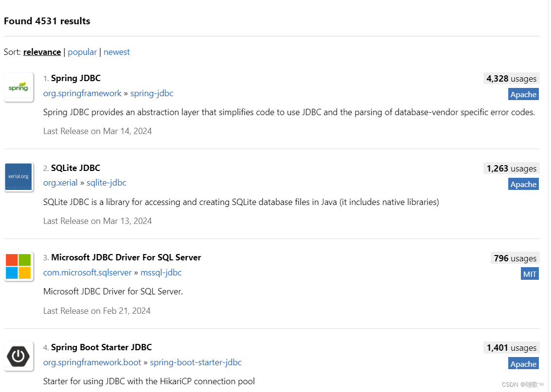Click 'Last Release on Mar 14, 2024' text

click(97, 131)
